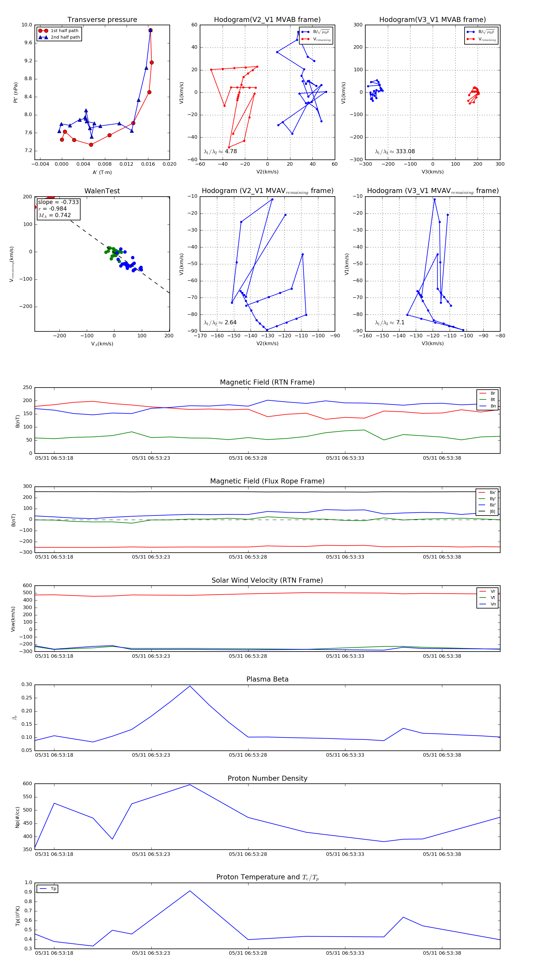Click the eigenvalue ratio 4.78 label

coord(221,151)
